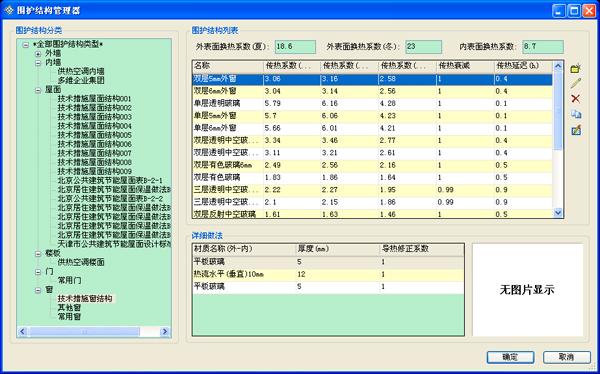Click the 材质名称(外-内) column header

[x=244, y=248]
